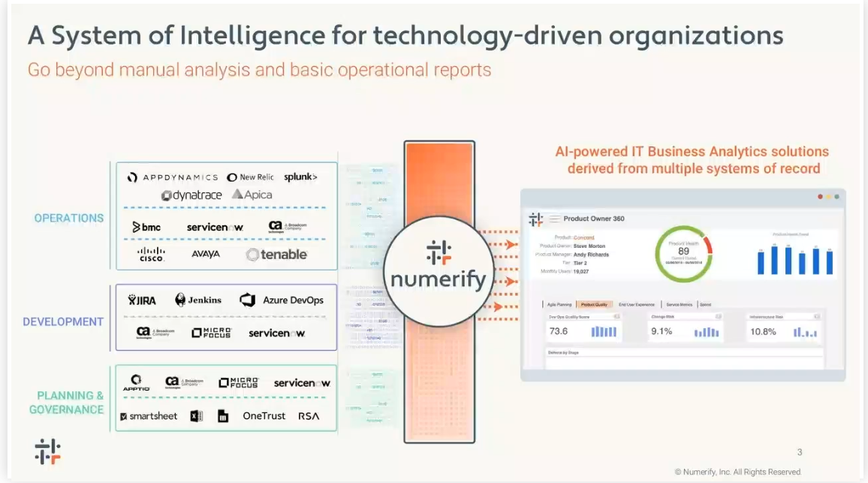Click the ServiceNow logo in Development box
Image resolution: width=868 pixels, height=483 pixels.
(277, 333)
